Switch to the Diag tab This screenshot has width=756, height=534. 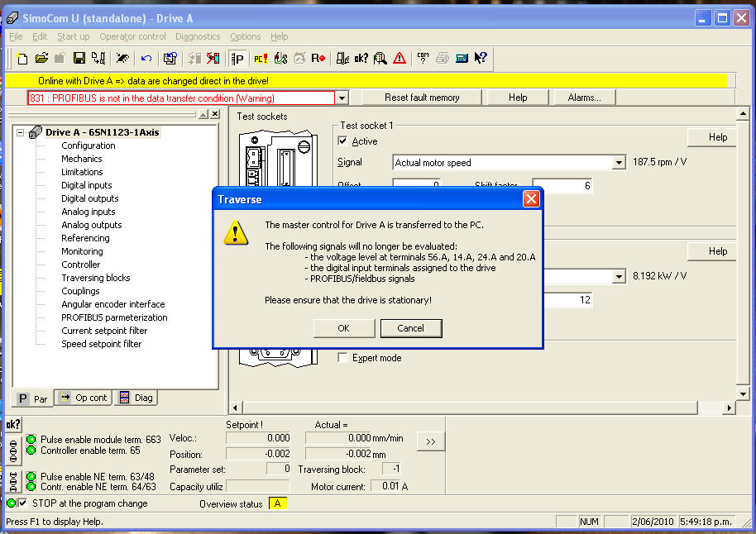(x=136, y=398)
